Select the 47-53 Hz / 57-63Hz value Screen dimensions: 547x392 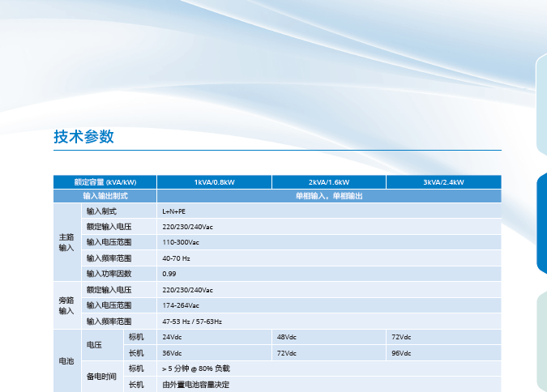click(x=192, y=322)
